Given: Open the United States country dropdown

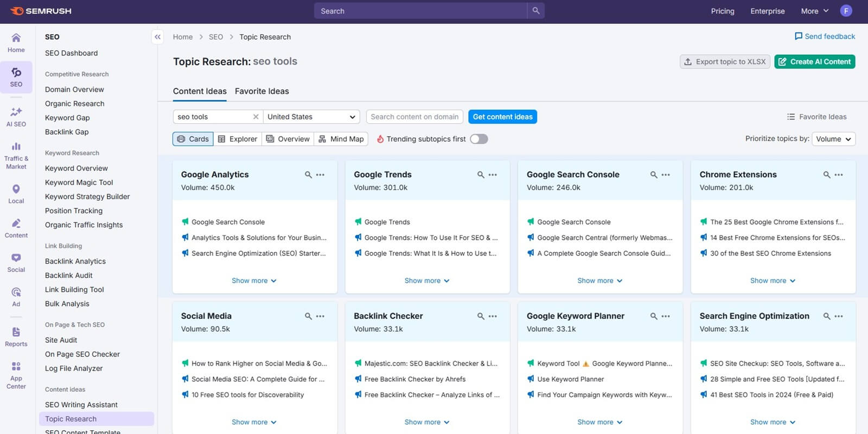Looking at the screenshot, I should click(311, 117).
